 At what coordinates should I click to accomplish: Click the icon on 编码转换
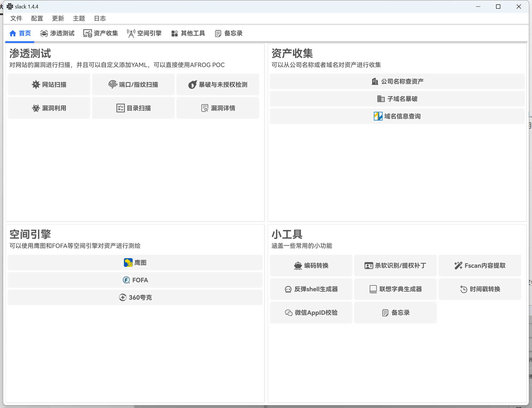298,266
